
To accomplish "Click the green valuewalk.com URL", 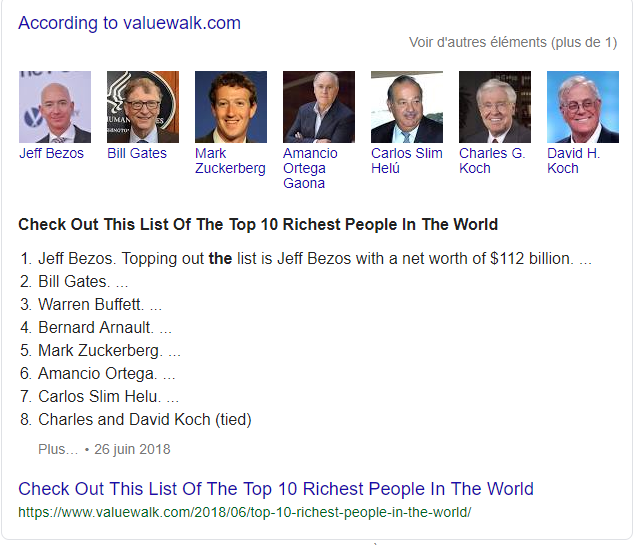I will click(x=244, y=512).
